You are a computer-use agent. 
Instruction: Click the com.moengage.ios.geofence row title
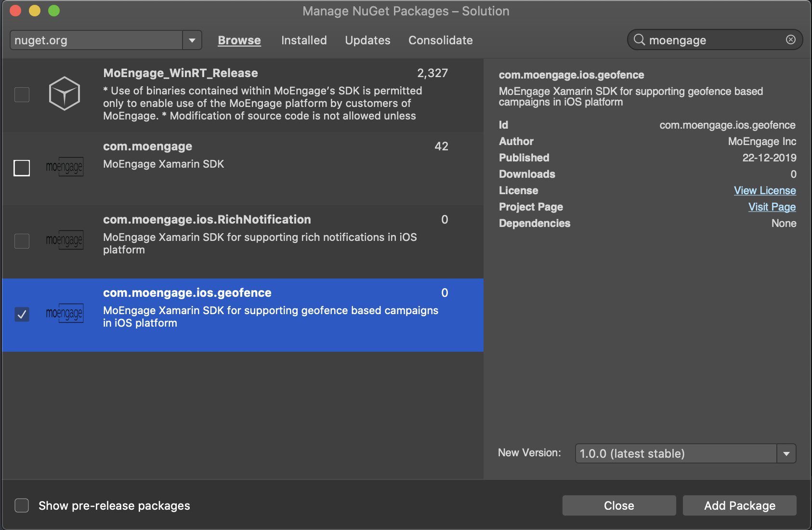click(187, 293)
